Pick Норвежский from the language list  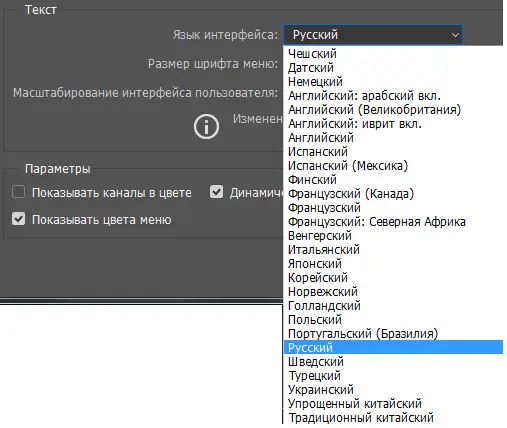click(393, 292)
